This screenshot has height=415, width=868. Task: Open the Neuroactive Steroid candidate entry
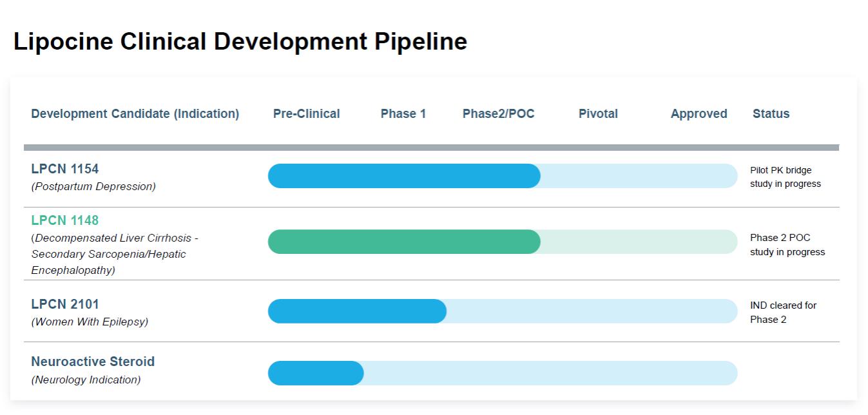pyautogui.click(x=93, y=362)
